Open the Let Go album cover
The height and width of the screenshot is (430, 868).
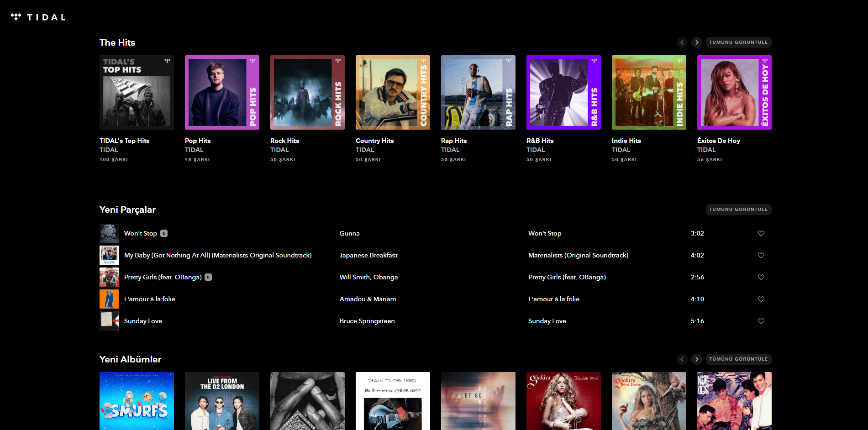tap(478, 401)
